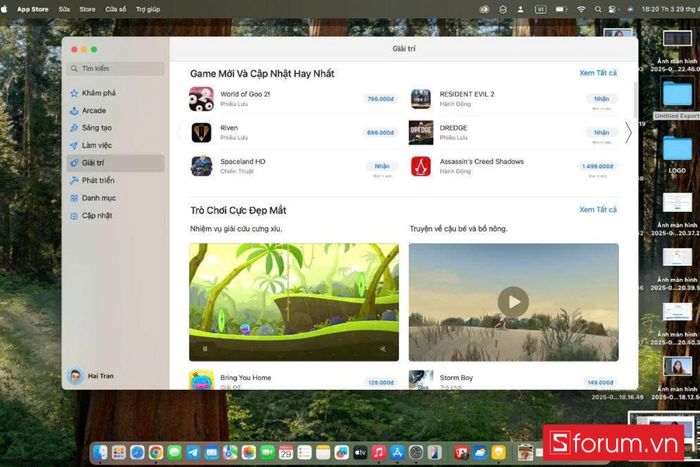This screenshot has height=467, width=700.
Task: Open Control Center in menu bar
Action: [612, 9]
